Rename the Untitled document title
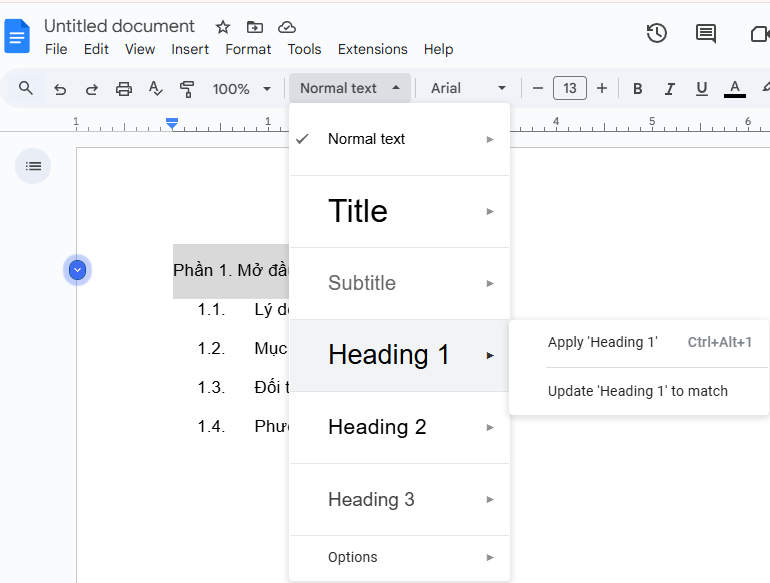The image size is (770, 583). click(119, 26)
